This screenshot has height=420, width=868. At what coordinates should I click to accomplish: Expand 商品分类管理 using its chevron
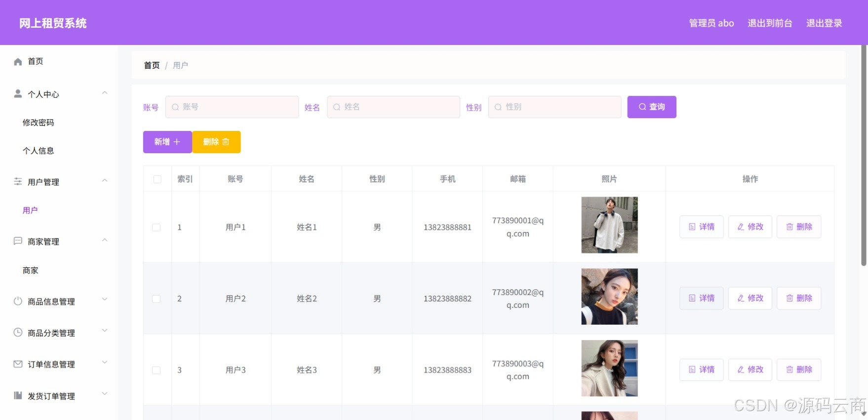[x=105, y=331]
